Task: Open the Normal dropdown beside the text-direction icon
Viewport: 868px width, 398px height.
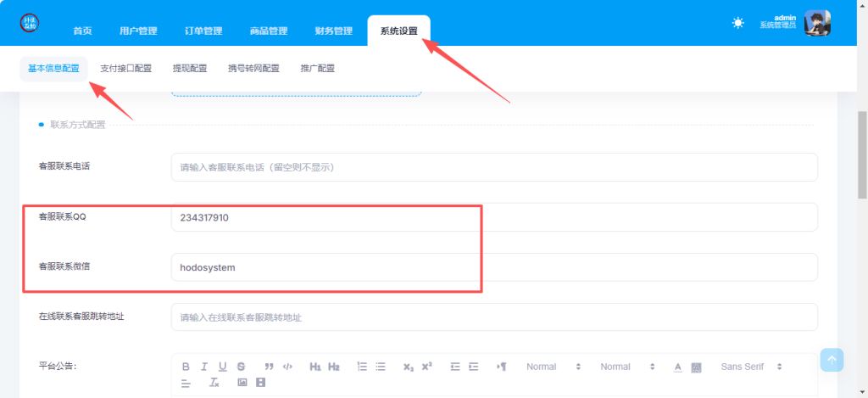Action: pos(553,367)
